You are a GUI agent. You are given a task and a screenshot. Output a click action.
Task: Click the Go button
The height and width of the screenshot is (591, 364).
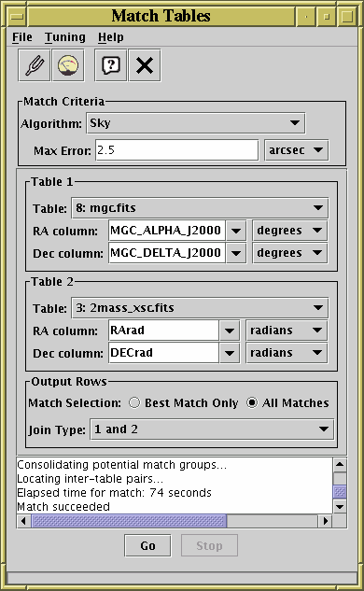click(147, 545)
